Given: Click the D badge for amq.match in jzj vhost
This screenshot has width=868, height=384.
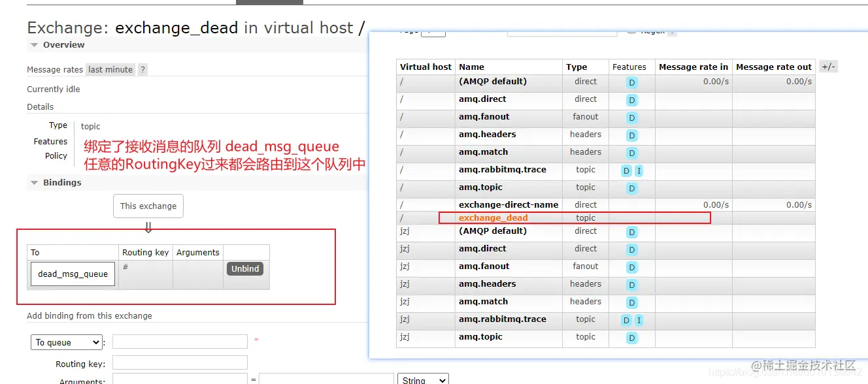Looking at the screenshot, I should point(632,303).
